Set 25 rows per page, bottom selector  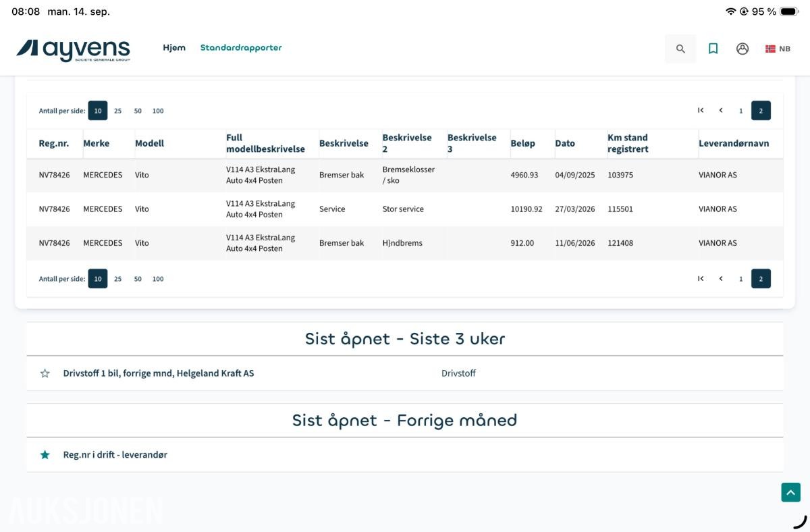(117, 279)
